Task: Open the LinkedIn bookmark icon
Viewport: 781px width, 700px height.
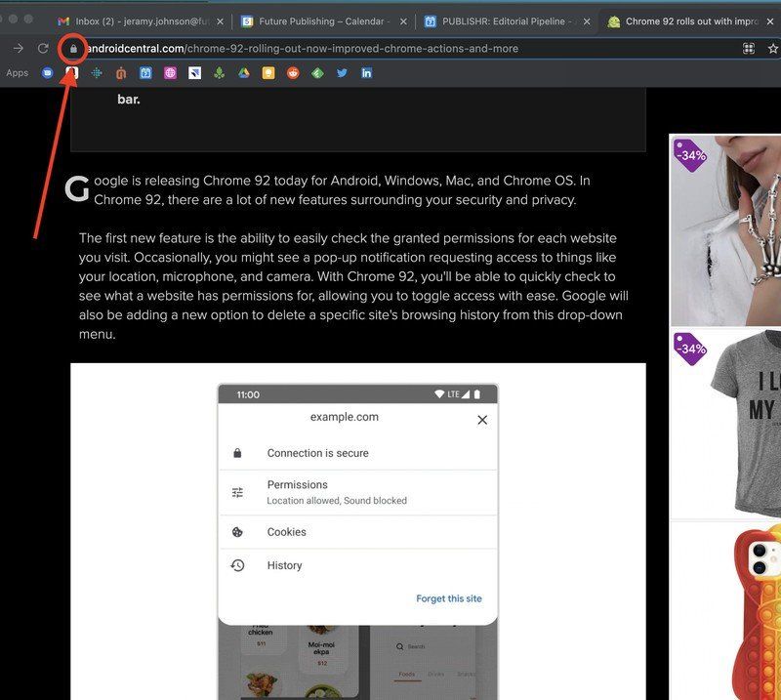Action: coord(366,72)
